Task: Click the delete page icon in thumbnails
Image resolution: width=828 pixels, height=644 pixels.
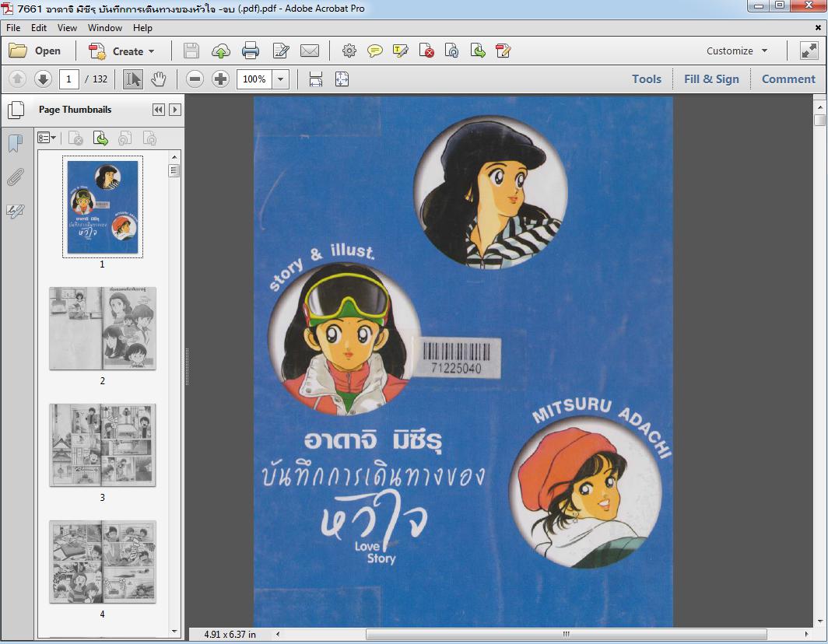Action: [x=75, y=138]
